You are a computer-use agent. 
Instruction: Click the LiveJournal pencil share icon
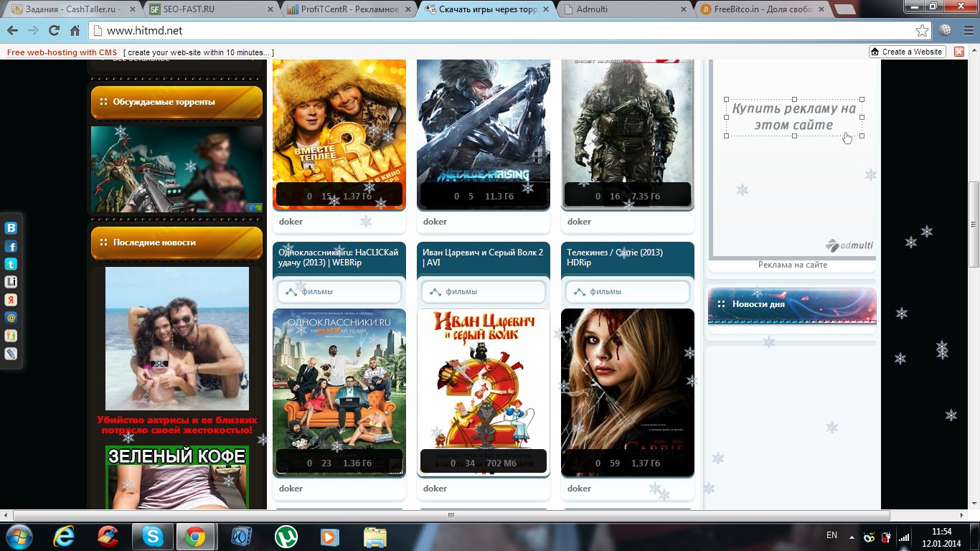(x=11, y=354)
